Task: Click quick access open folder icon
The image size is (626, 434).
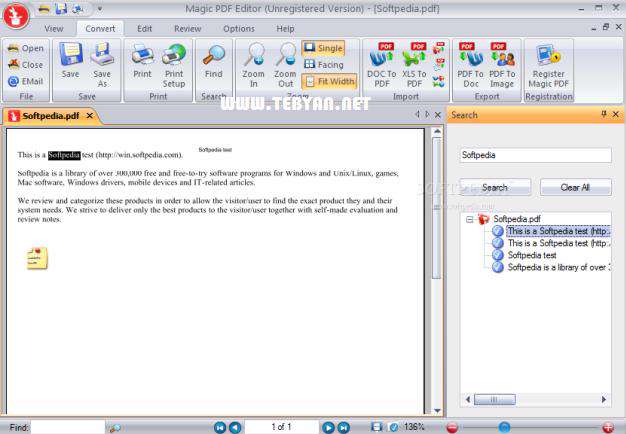Action: coord(44,9)
